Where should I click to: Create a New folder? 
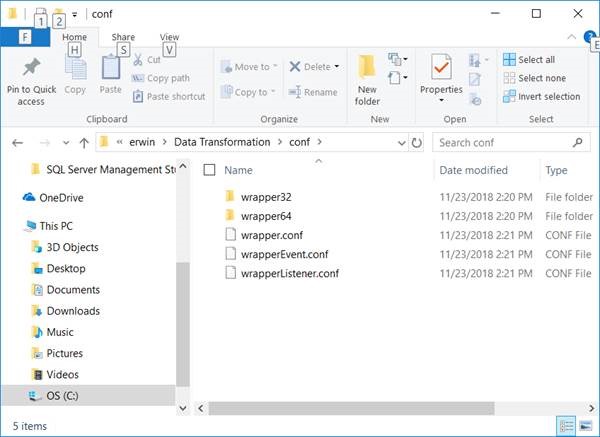point(367,80)
